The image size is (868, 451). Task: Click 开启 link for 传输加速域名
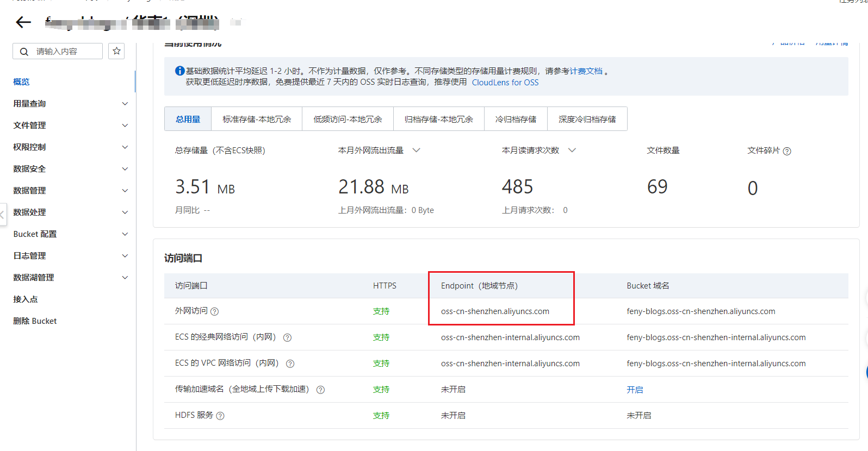[635, 390]
